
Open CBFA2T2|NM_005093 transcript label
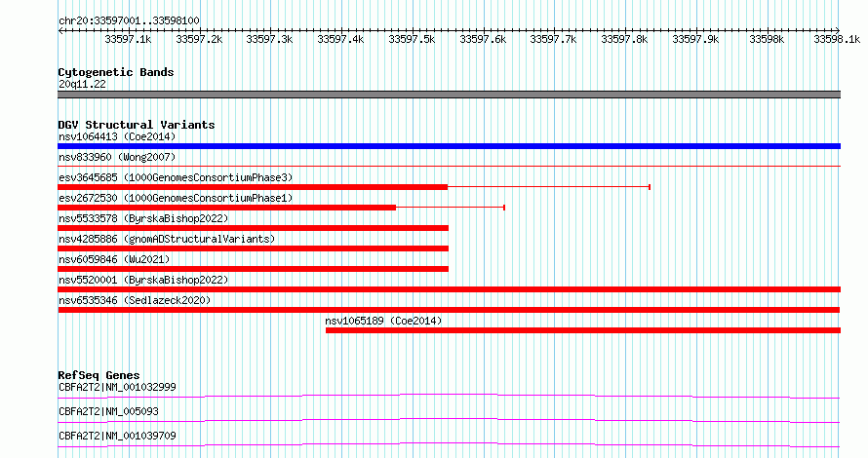tap(108, 411)
